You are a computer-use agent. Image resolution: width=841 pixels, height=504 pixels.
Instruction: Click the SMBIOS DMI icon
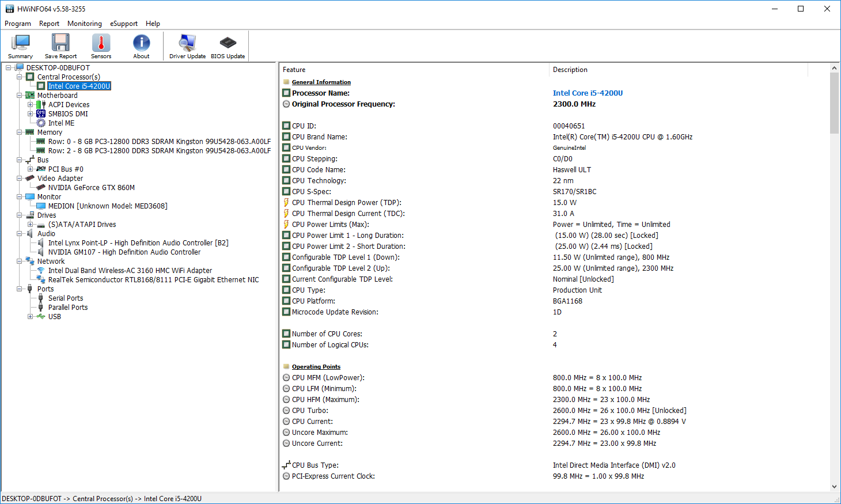pos(41,114)
